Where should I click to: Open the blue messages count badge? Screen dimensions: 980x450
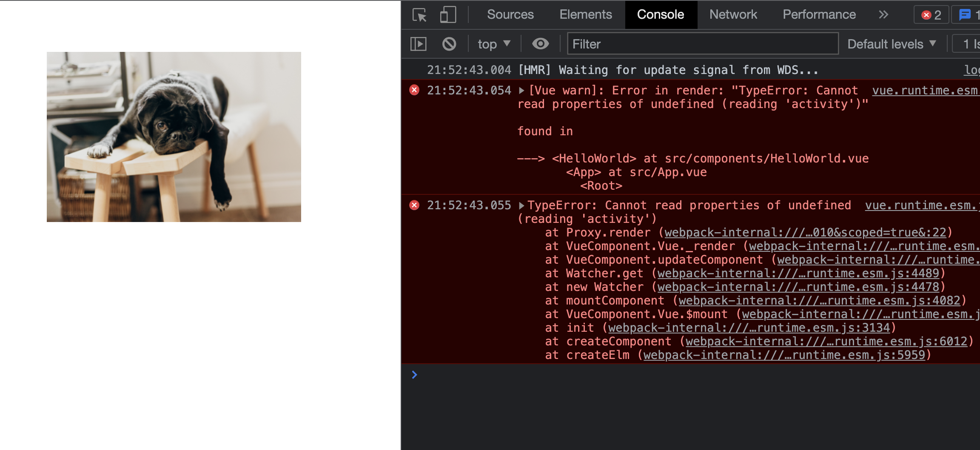pyautogui.click(x=966, y=15)
